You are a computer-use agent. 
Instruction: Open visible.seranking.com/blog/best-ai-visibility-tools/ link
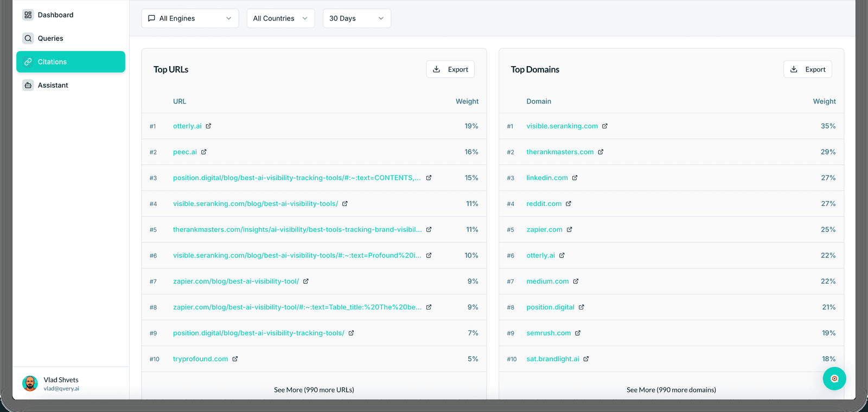[x=256, y=204]
